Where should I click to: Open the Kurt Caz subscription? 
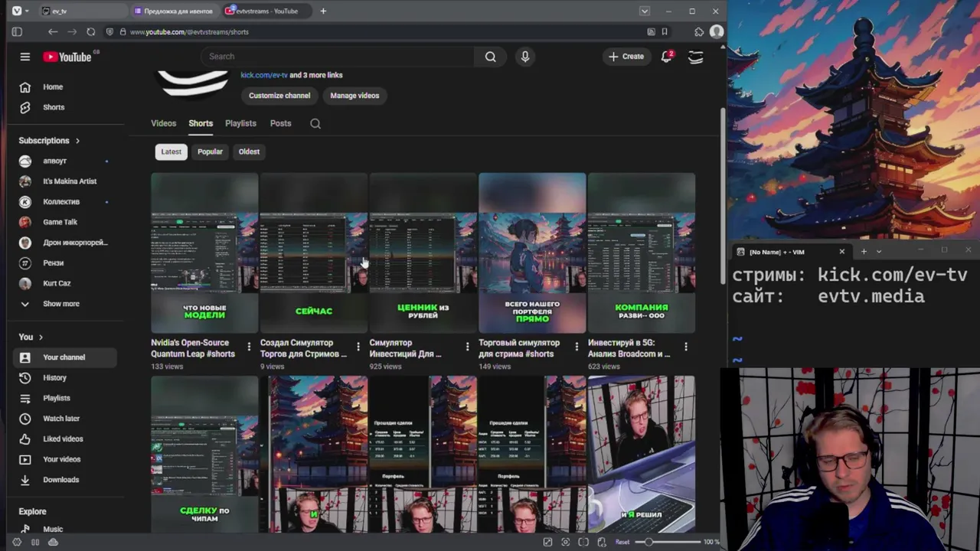64,283
